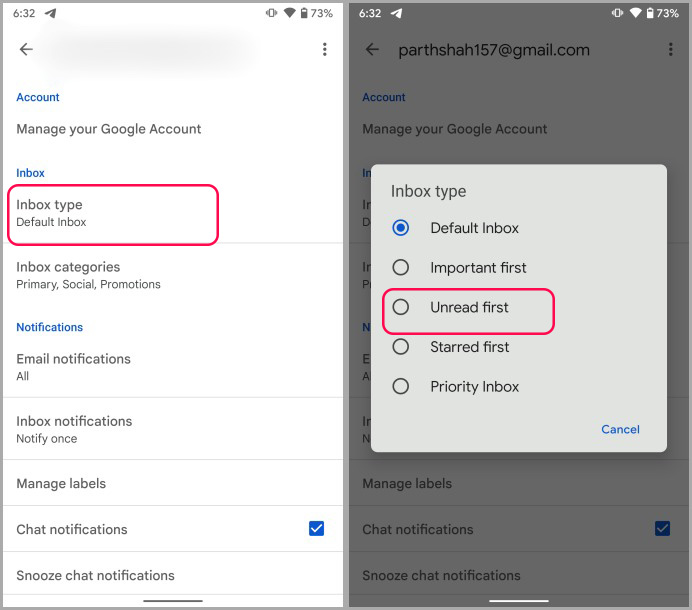This screenshot has width=692, height=610.
Task: Open Email notifications setting showing All
Action: (x=173, y=367)
